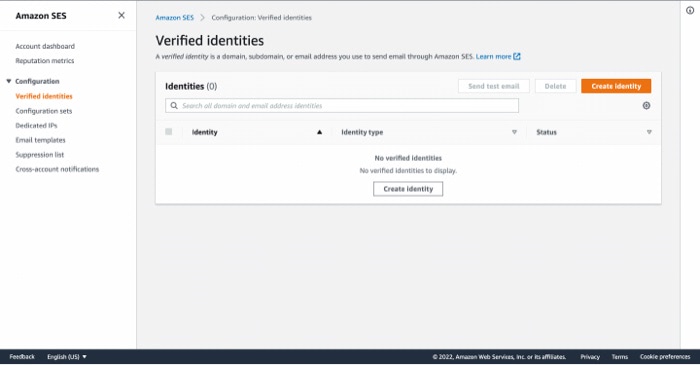Sort by Identity ascending arrow
Screen dimensions: 700x365
point(320,132)
